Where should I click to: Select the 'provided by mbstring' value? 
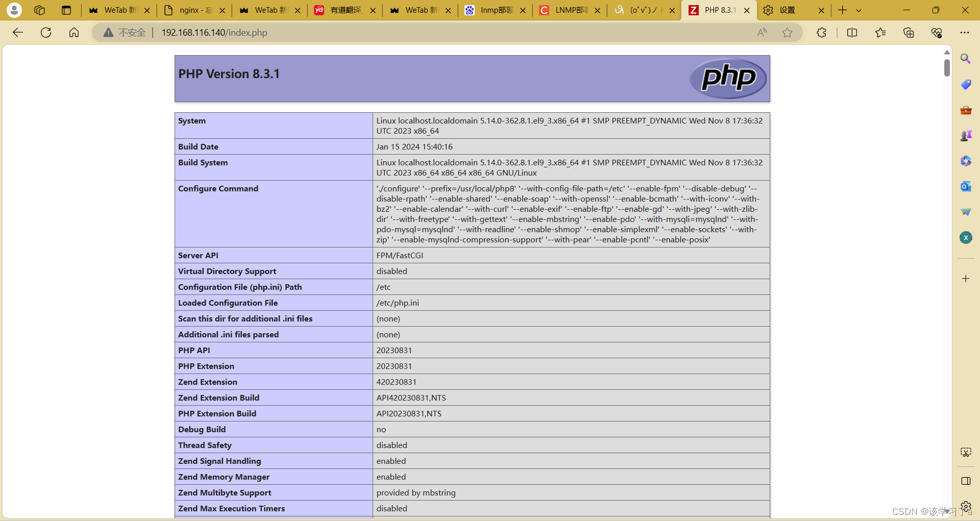point(416,492)
